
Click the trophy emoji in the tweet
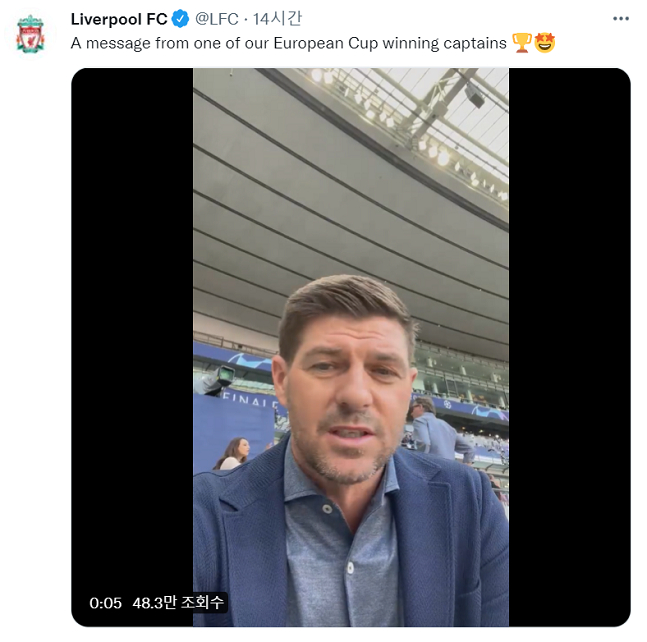(522, 42)
